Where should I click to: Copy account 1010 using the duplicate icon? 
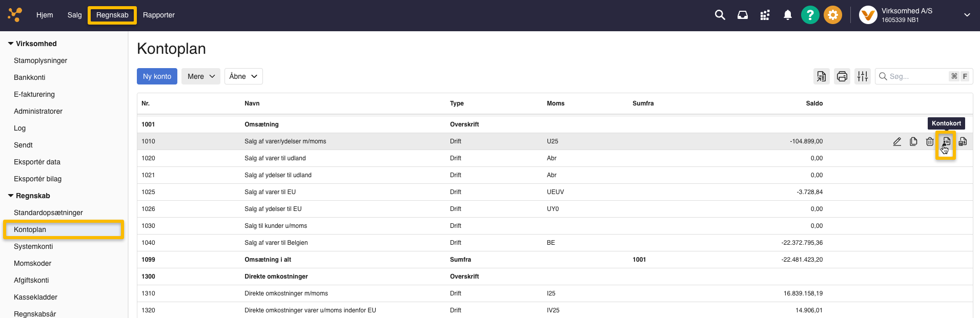(913, 141)
